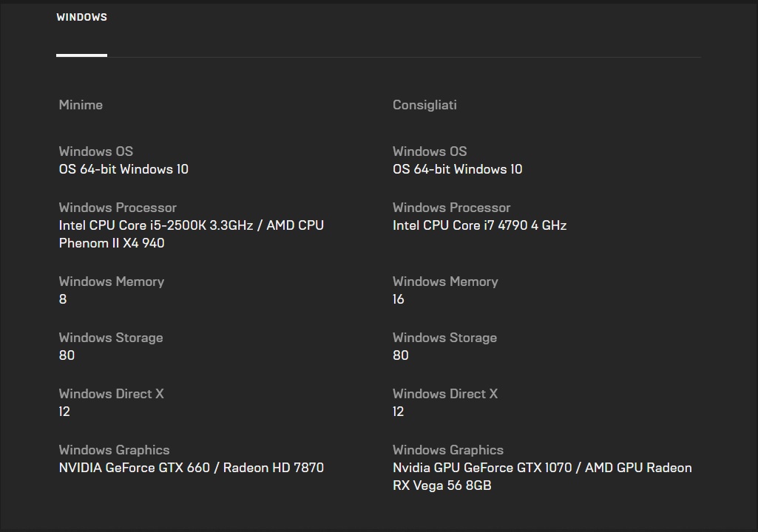Viewport: 758px width, 532px height.
Task: Click the Consigliati column heading
Action: [x=424, y=105]
